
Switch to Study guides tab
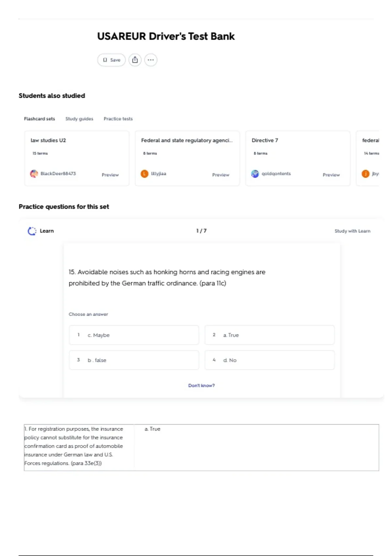click(x=79, y=119)
